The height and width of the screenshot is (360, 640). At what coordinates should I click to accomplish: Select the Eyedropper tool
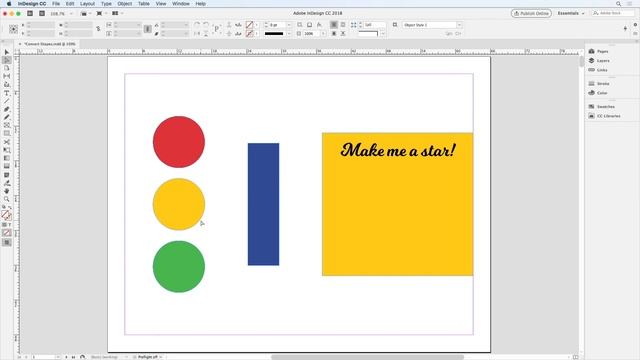coord(7,183)
